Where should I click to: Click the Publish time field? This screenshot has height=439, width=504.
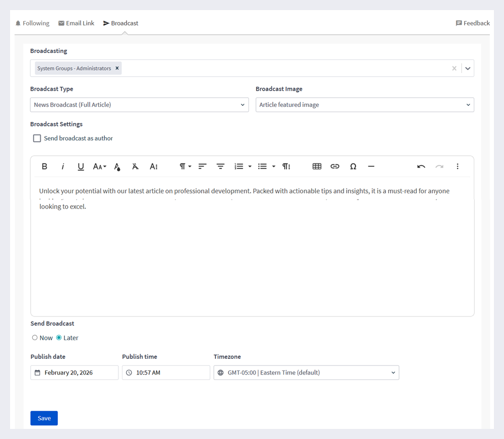[x=166, y=372]
